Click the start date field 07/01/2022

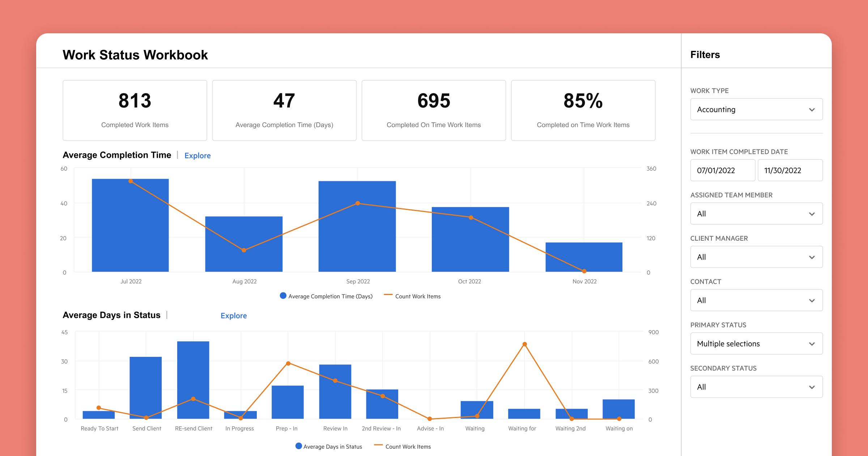click(722, 170)
